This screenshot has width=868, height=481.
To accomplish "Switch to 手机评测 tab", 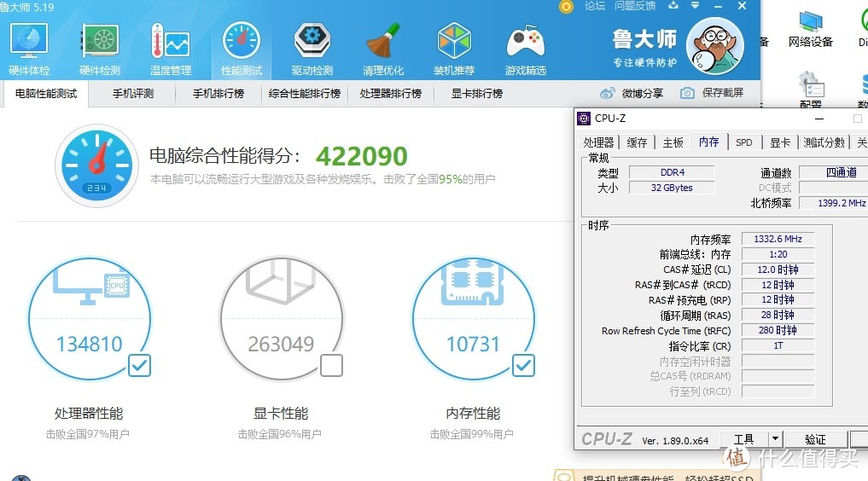I will point(133,94).
